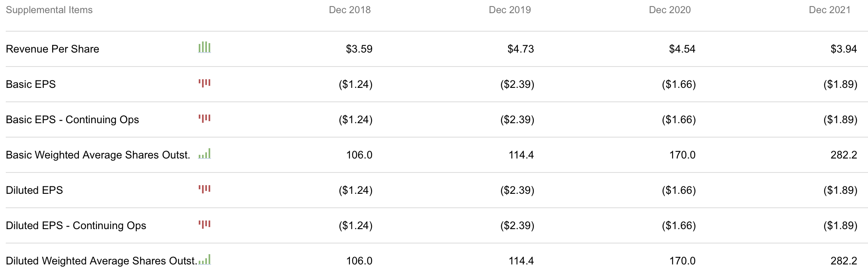This screenshot has width=868, height=271.
Task: Show Diluted Weighted Average Shares chart icon
Action: click(204, 260)
